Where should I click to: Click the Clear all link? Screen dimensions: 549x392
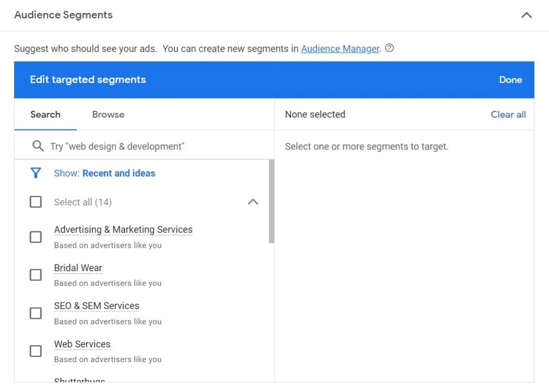point(508,115)
